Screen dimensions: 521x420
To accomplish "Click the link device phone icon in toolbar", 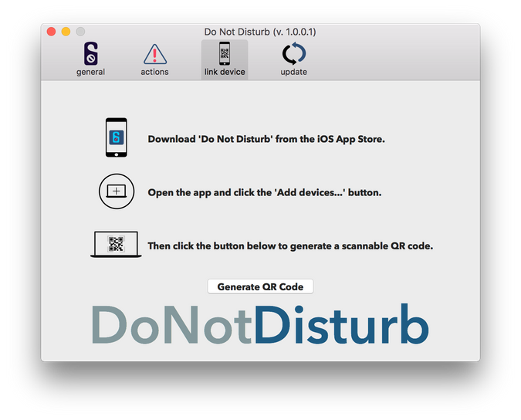I will tap(225, 54).
